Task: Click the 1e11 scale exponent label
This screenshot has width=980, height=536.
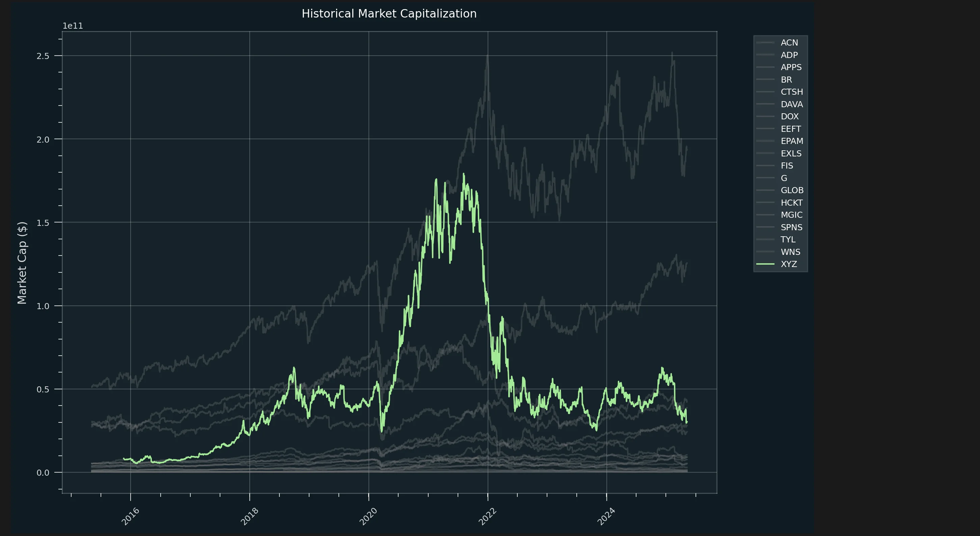Action: [x=73, y=26]
